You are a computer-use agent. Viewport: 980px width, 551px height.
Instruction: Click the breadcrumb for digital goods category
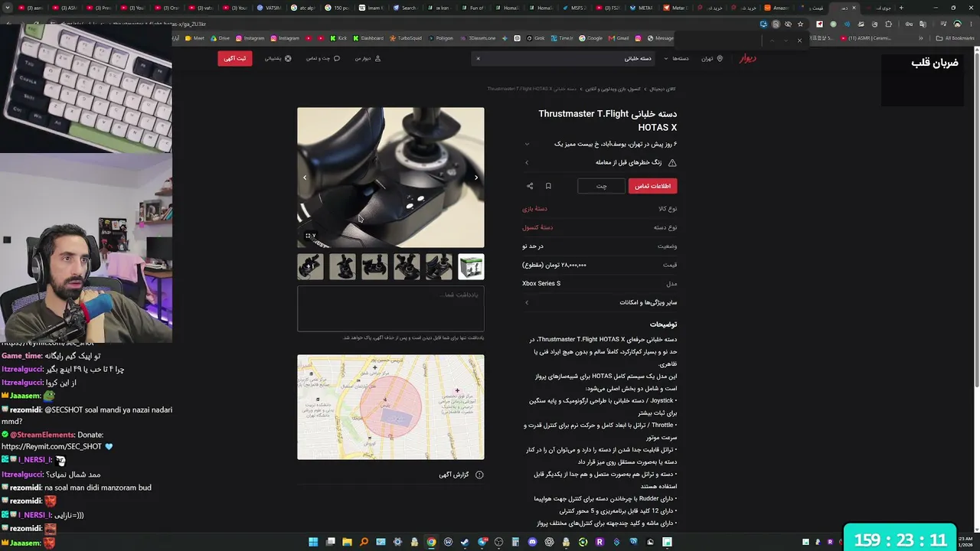tap(663, 89)
